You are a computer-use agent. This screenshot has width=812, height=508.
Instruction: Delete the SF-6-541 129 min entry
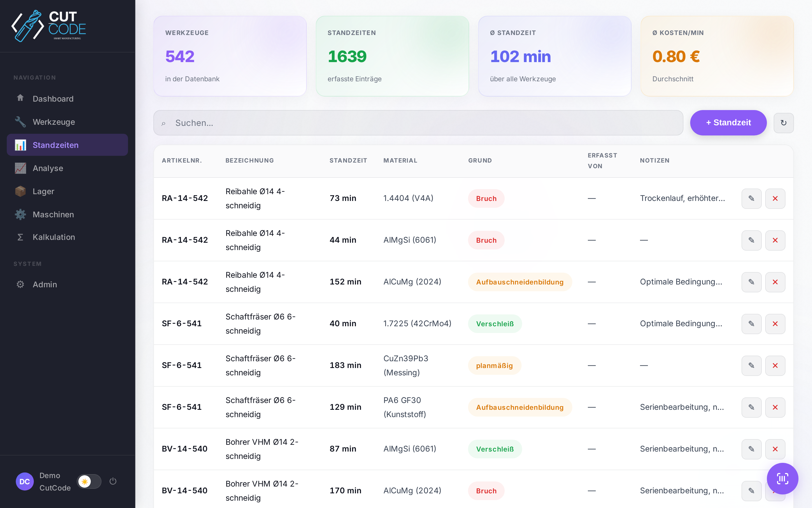coord(775,407)
